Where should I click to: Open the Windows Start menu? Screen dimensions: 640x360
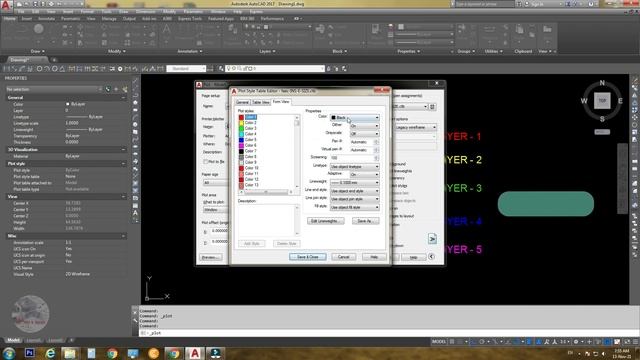pyautogui.click(x=9, y=353)
